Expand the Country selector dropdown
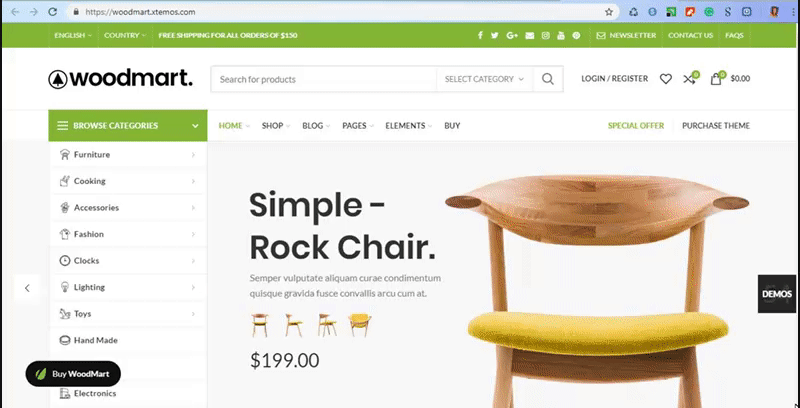Screen dimensions: 800x408 click(125, 35)
